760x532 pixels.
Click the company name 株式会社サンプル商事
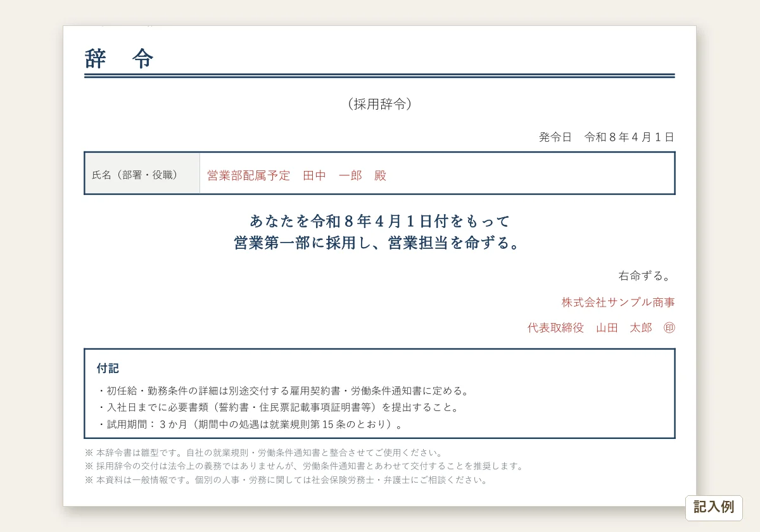[x=618, y=302]
